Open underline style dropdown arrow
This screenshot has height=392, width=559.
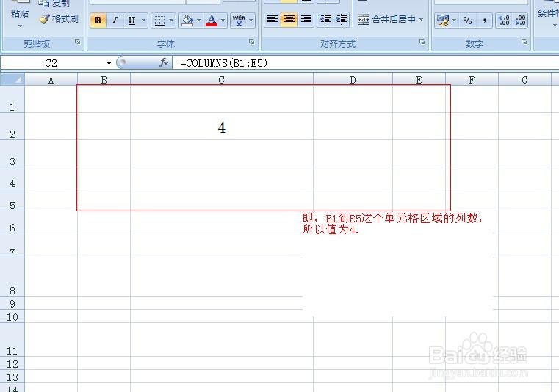pos(143,21)
